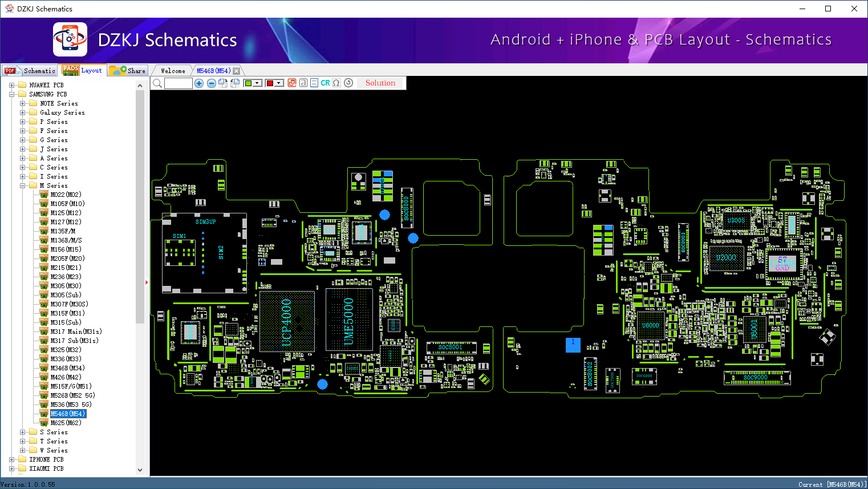
Task: Click the green color swatch
Action: 248,83
